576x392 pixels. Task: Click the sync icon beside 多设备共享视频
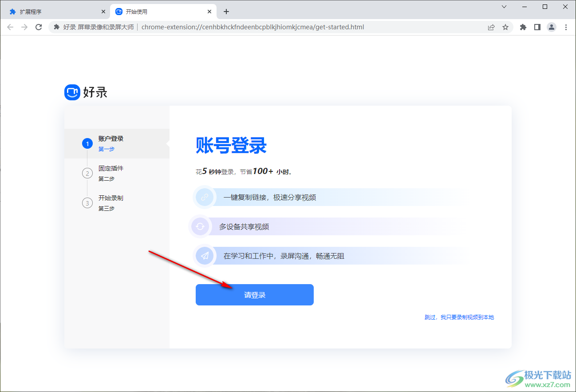click(200, 226)
